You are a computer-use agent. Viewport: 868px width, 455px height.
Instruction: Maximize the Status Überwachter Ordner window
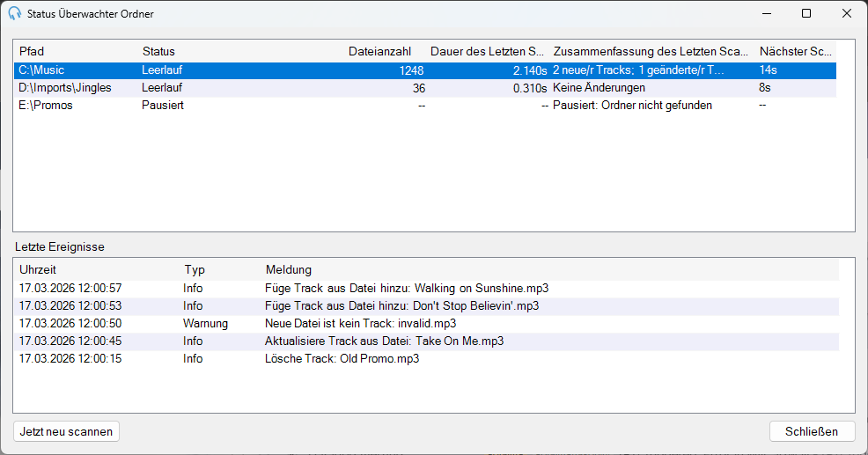click(x=806, y=13)
